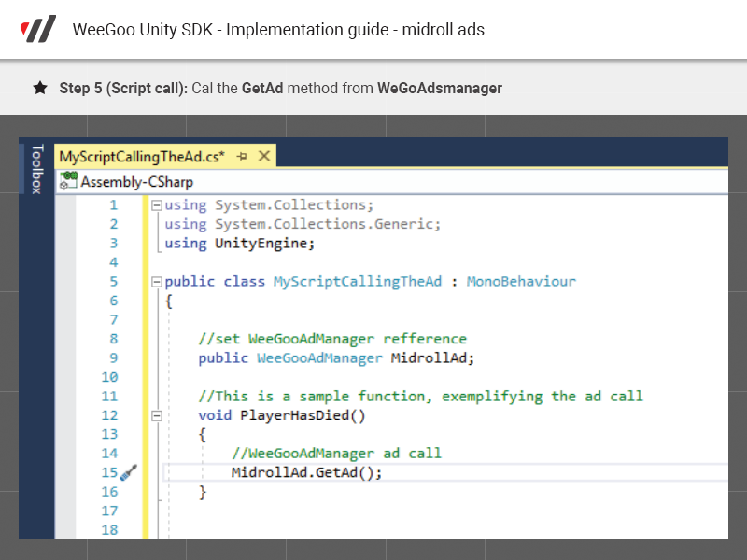
Task: Click the line number 5
Action: coord(113,282)
